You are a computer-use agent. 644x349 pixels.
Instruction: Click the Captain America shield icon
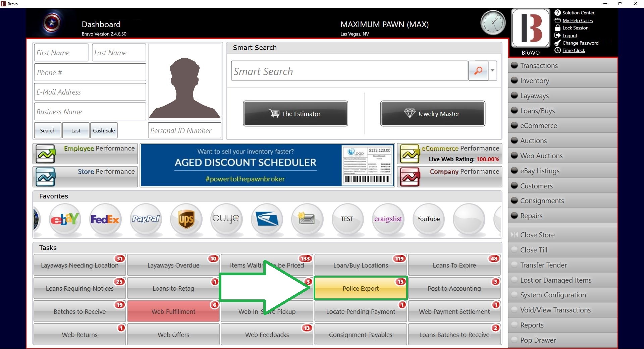pyautogui.click(x=52, y=23)
